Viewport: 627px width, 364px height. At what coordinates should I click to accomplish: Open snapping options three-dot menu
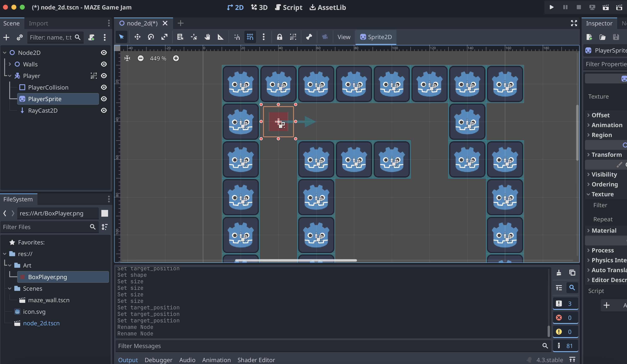coord(263,37)
